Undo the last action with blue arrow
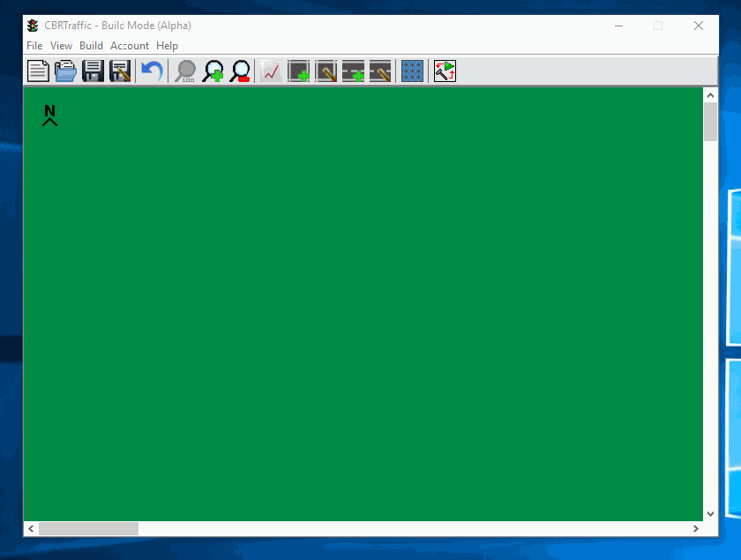Screen dimensions: 741x560 pyautogui.click(x=152, y=71)
